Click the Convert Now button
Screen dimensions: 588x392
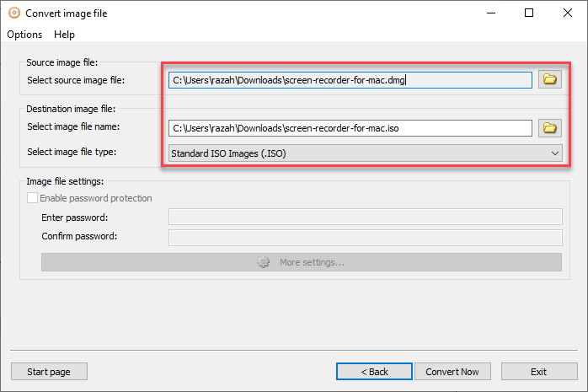tap(452, 372)
